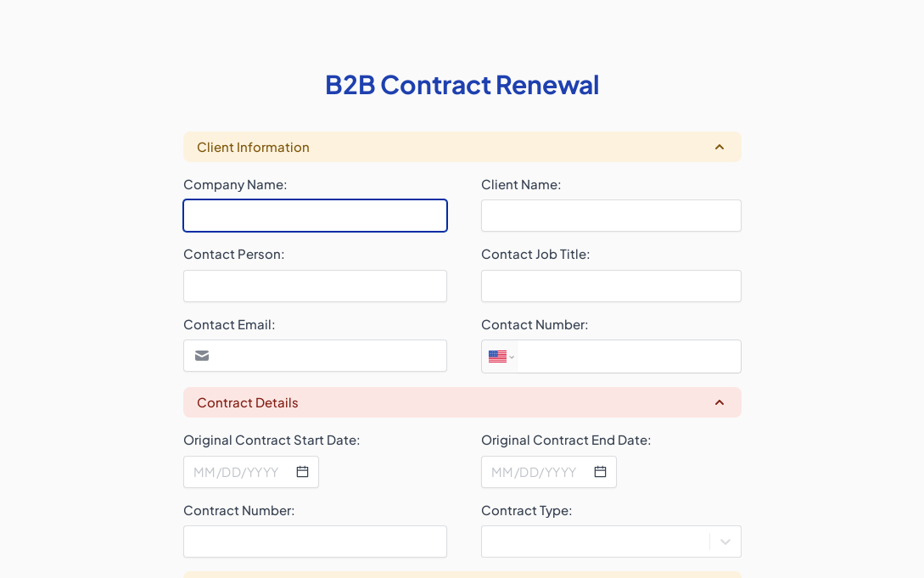924x578 pixels.
Task: Click the B2B Contract Renewal title
Action: (x=462, y=85)
